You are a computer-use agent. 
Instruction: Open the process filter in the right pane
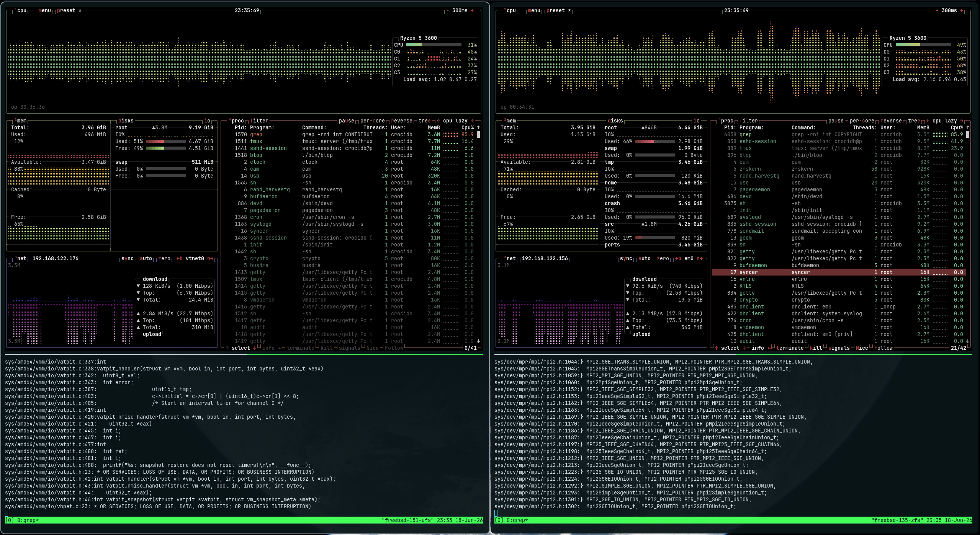[x=748, y=121]
